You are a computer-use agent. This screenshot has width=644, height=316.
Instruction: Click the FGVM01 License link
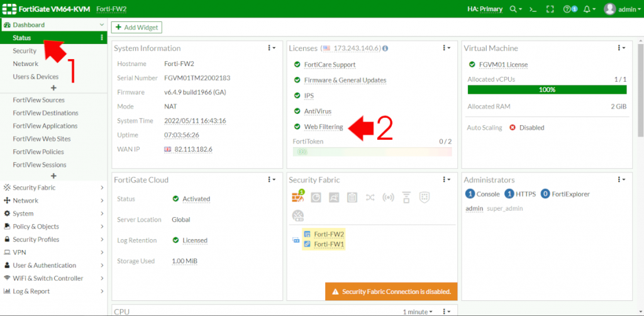click(x=504, y=65)
